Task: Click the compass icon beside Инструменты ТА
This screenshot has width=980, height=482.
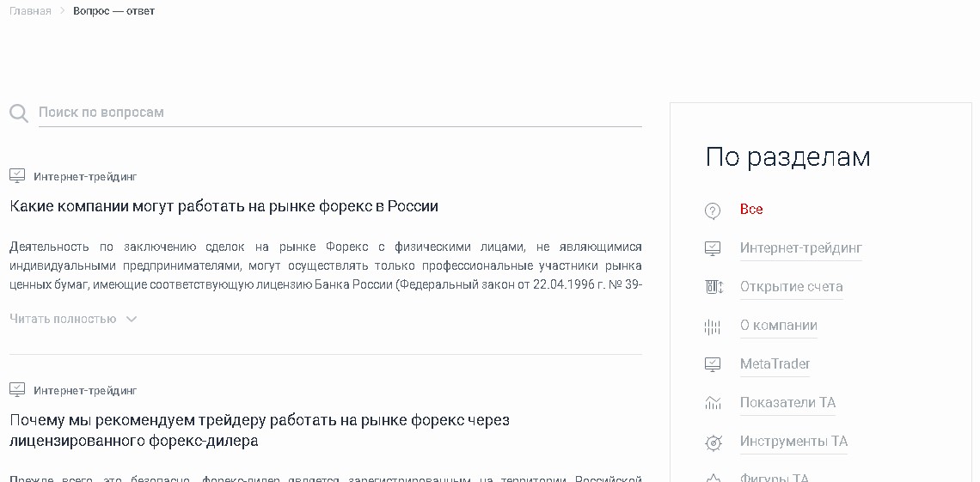Action: click(713, 442)
